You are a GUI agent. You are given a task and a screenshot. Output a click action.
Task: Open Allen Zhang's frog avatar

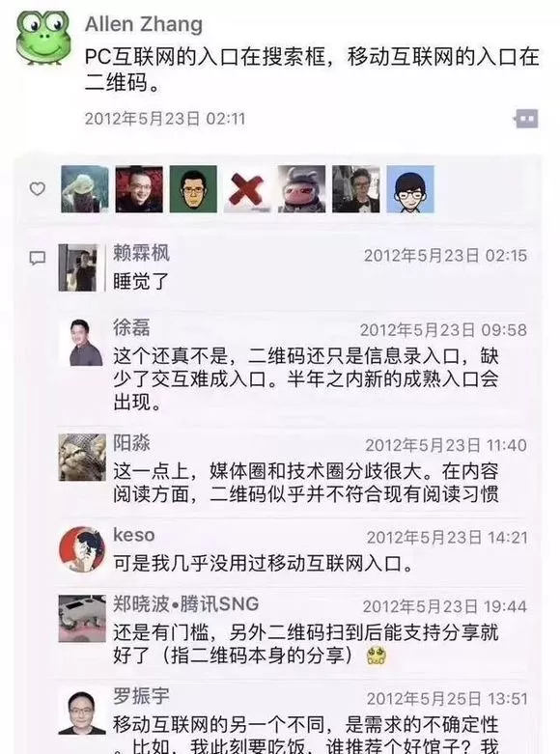(x=43, y=38)
